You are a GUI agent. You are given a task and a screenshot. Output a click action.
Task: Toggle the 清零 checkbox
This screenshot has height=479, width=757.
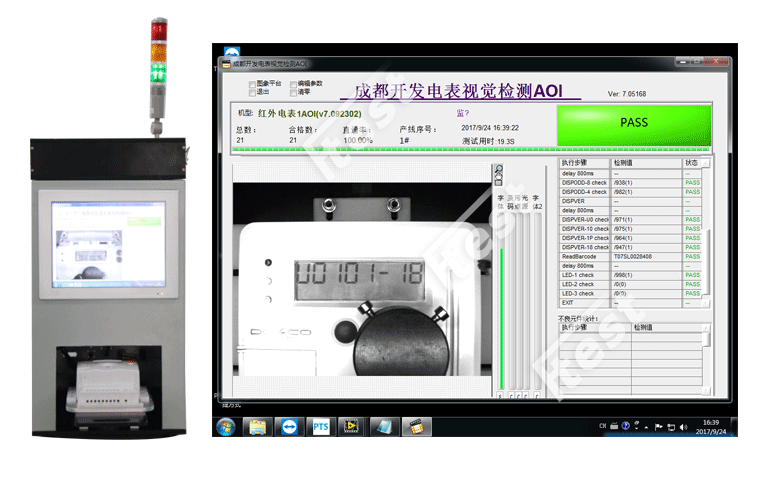[x=291, y=91]
